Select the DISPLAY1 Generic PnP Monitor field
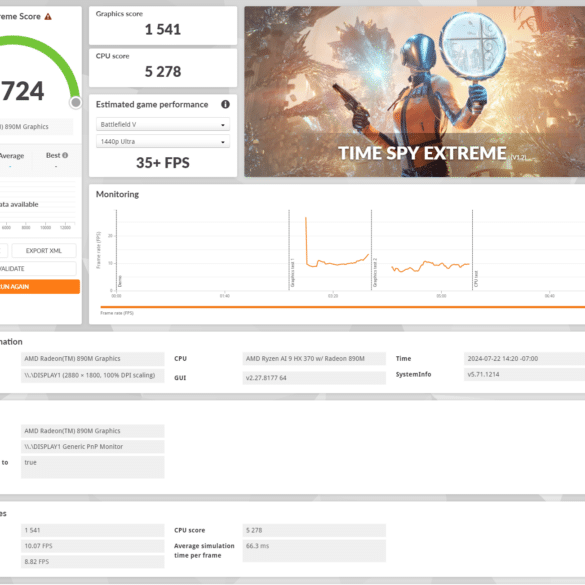Image resolution: width=585 pixels, height=585 pixels. tap(93, 447)
